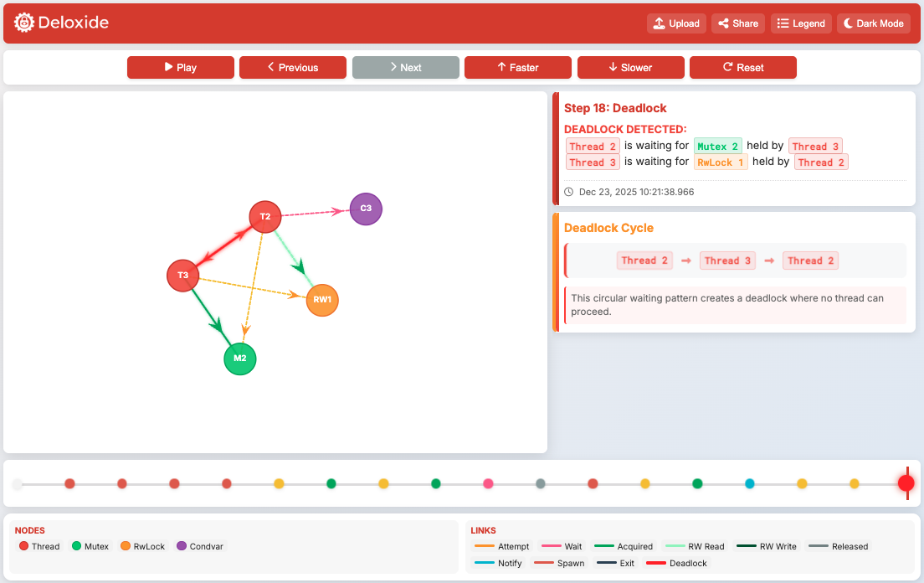
Task: Click the Deloxide gear logo icon
Action: (x=24, y=23)
